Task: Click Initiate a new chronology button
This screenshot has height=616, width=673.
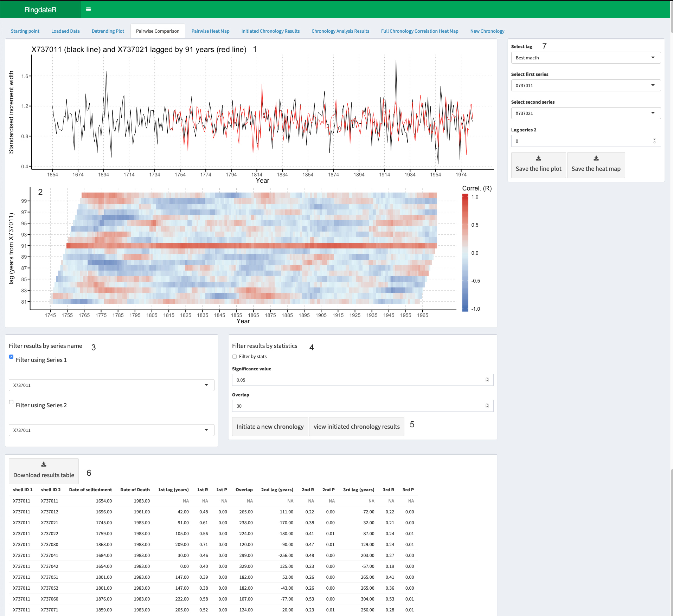Action: 270,427
